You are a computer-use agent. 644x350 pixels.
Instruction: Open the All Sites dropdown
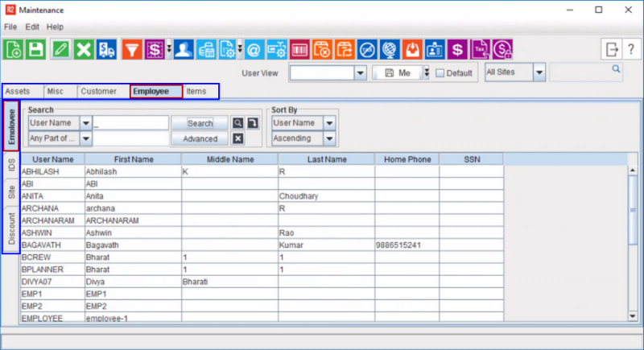pyautogui.click(x=539, y=73)
